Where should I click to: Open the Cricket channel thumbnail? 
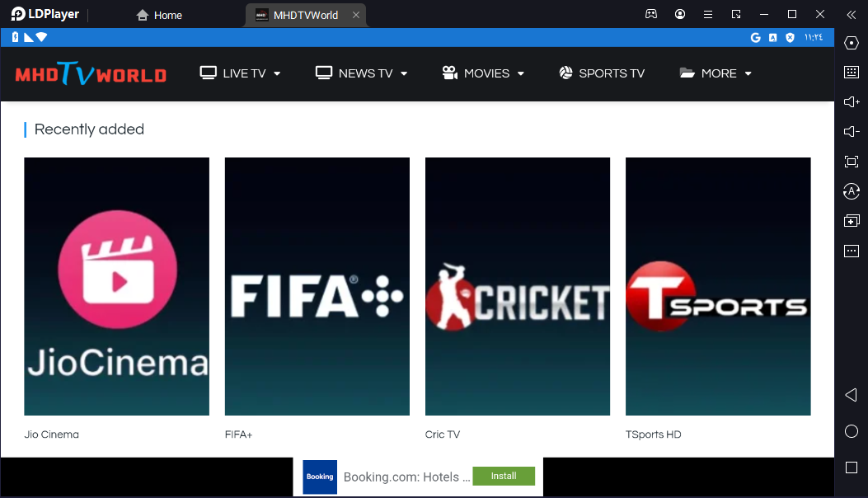pos(518,286)
